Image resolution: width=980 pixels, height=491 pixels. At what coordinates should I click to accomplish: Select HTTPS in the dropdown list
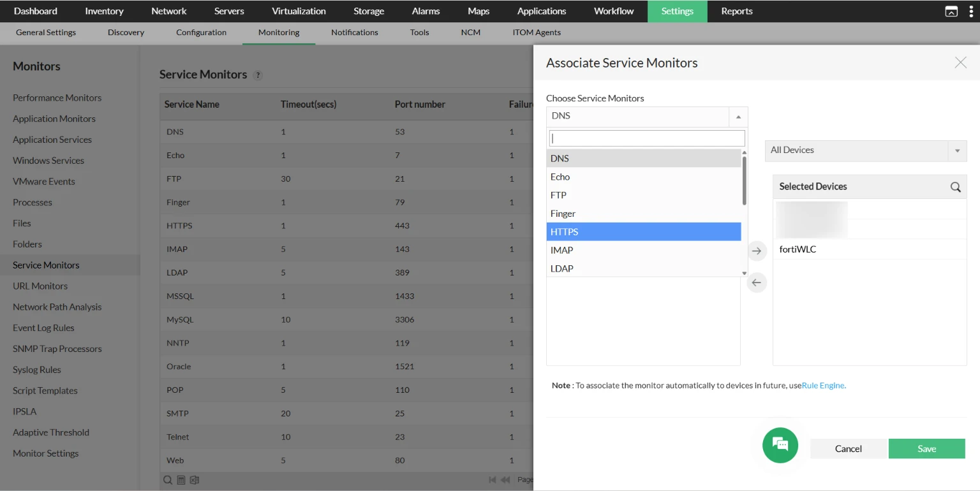(x=644, y=231)
